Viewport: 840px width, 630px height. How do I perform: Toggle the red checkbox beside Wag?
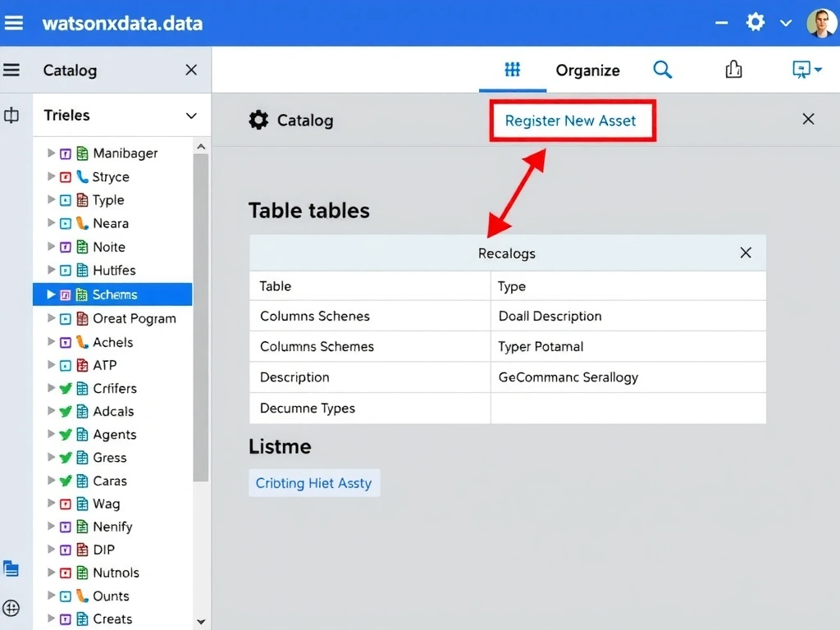(x=66, y=504)
